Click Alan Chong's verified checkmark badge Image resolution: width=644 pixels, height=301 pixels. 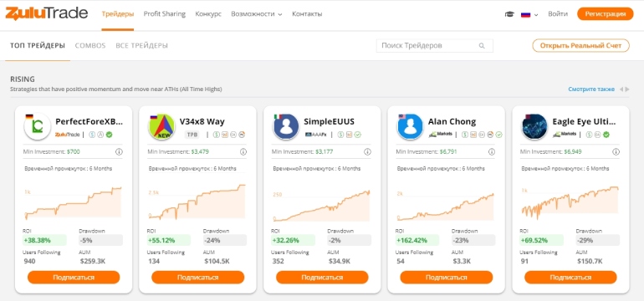click(499, 135)
